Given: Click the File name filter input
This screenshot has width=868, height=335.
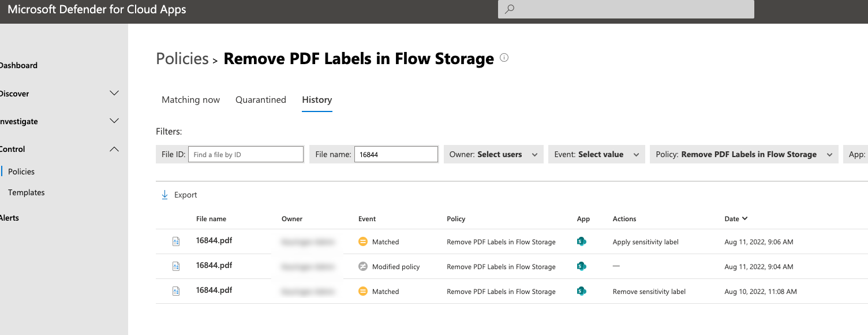Looking at the screenshot, I should click(396, 154).
